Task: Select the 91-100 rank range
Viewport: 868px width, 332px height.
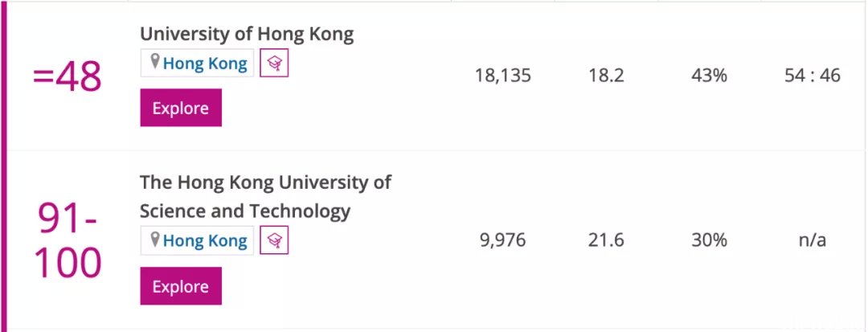Action: pyautogui.click(x=68, y=240)
